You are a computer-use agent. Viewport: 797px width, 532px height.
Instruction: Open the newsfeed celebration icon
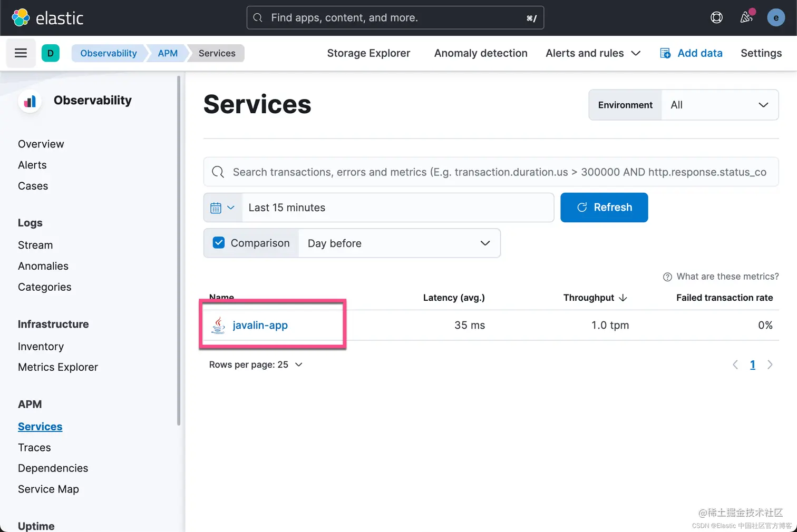click(x=746, y=17)
